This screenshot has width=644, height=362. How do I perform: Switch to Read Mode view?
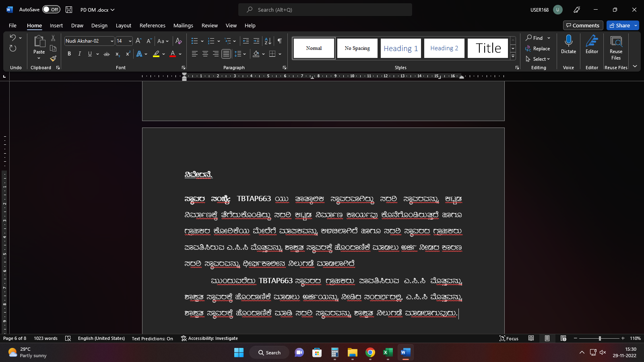(531, 338)
